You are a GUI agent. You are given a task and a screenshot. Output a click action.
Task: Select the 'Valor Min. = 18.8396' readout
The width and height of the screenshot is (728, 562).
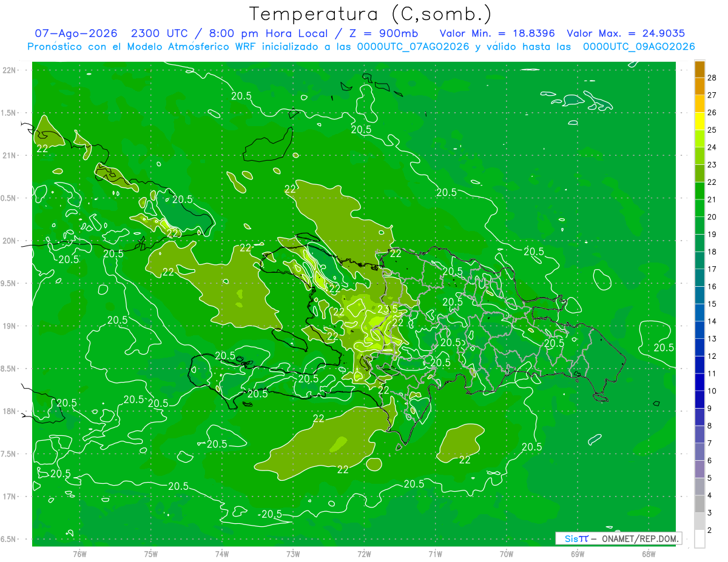[497, 34]
